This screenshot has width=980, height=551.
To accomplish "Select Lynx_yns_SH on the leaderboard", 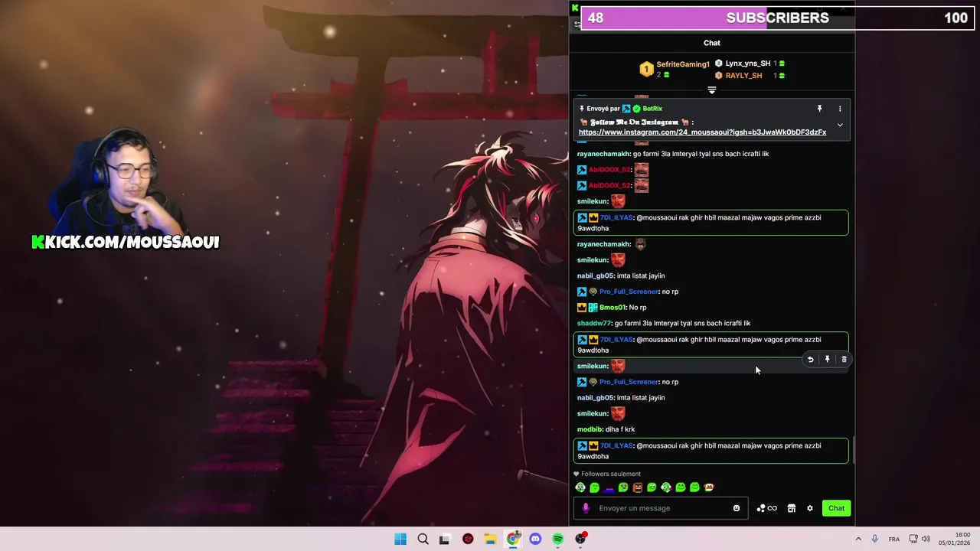I will [748, 64].
